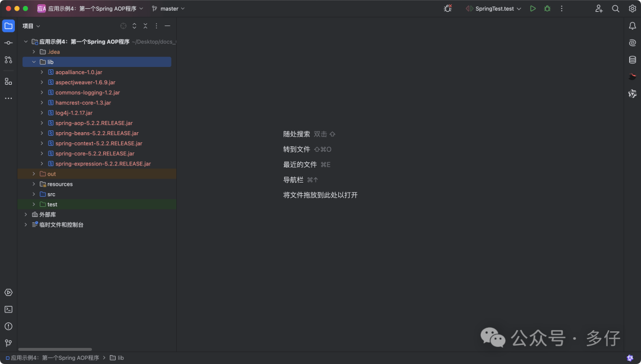Select spring-context-5.2.2.RELEASE.jar
Image resolution: width=641 pixels, height=364 pixels.
(99, 143)
